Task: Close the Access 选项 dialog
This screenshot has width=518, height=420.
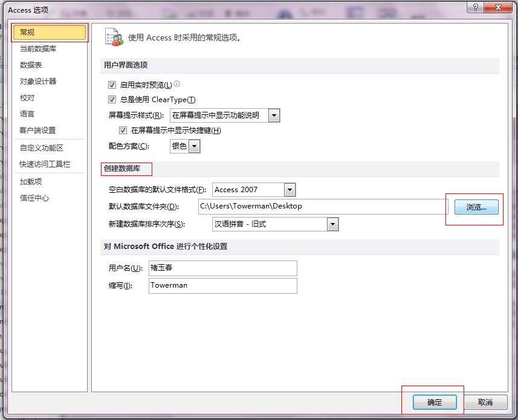Action: pos(498,7)
